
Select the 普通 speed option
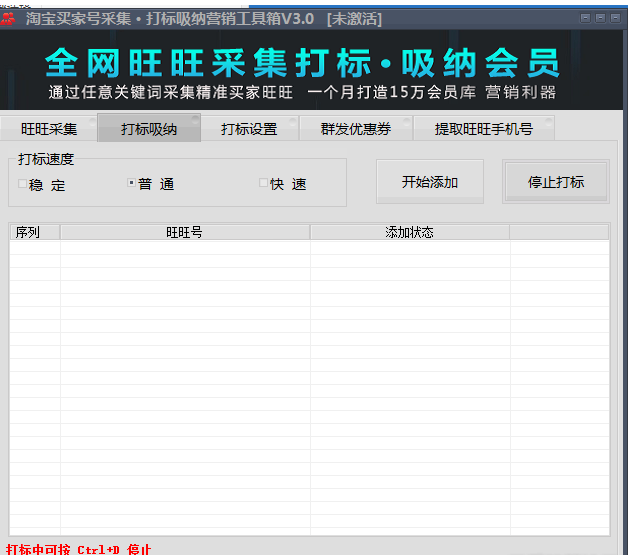coord(151,184)
